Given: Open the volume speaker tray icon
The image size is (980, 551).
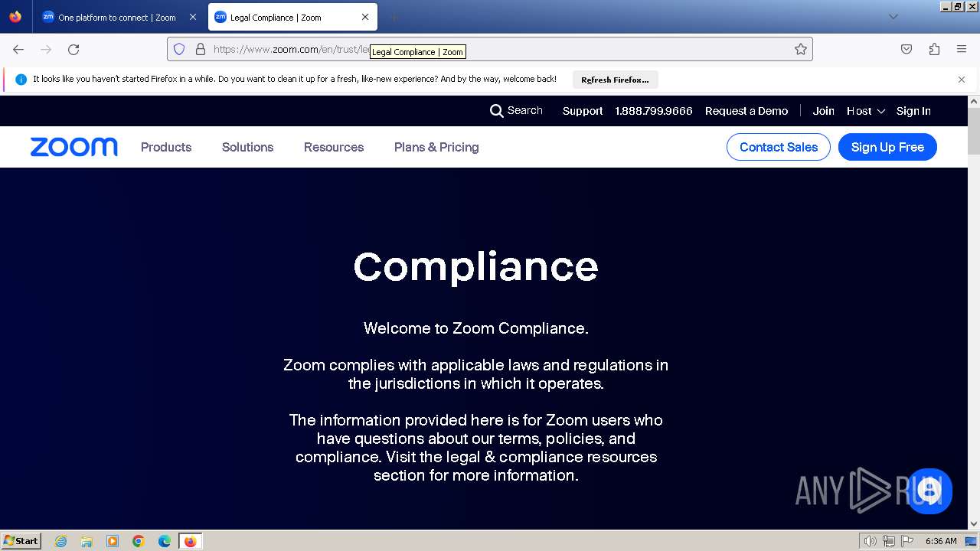Looking at the screenshot, I should (870, 541).
